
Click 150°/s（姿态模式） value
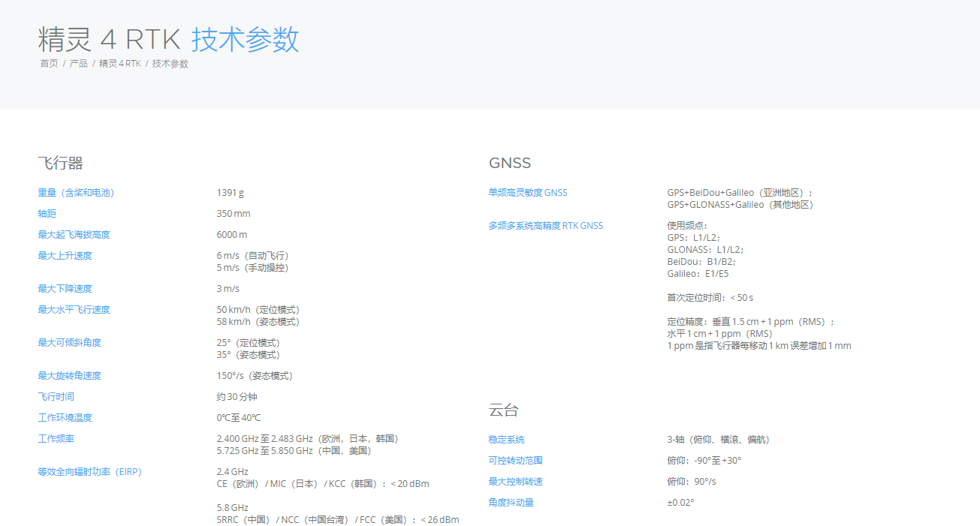[255, 376]
